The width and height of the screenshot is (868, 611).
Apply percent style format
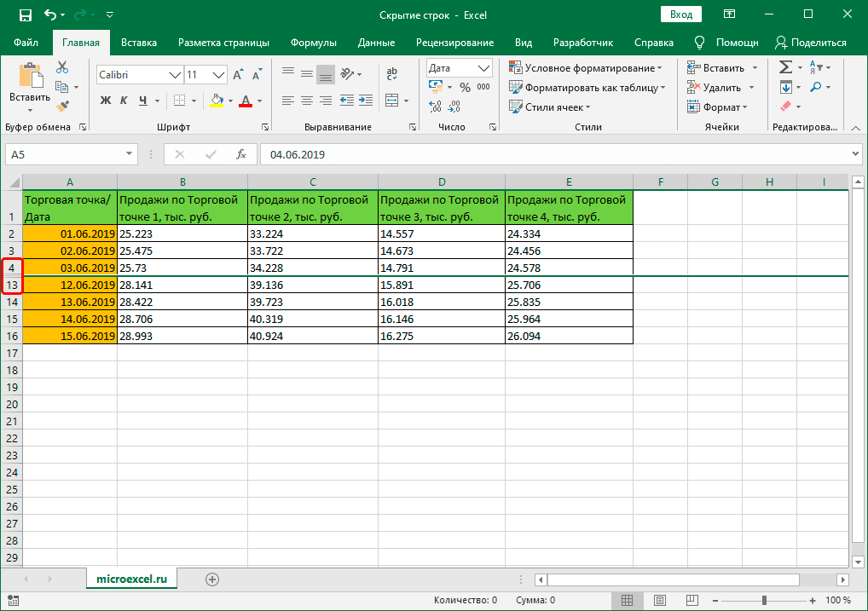[465, 87]
